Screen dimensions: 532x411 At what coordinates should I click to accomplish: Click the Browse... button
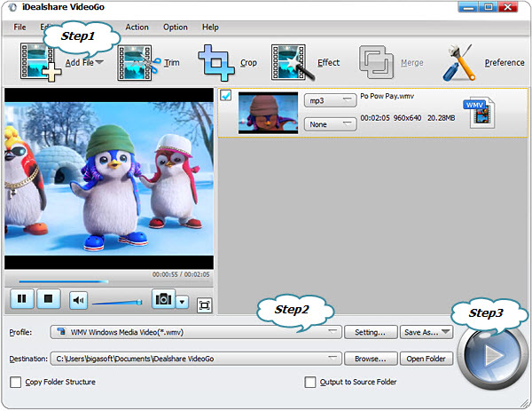tap(371, 359)
